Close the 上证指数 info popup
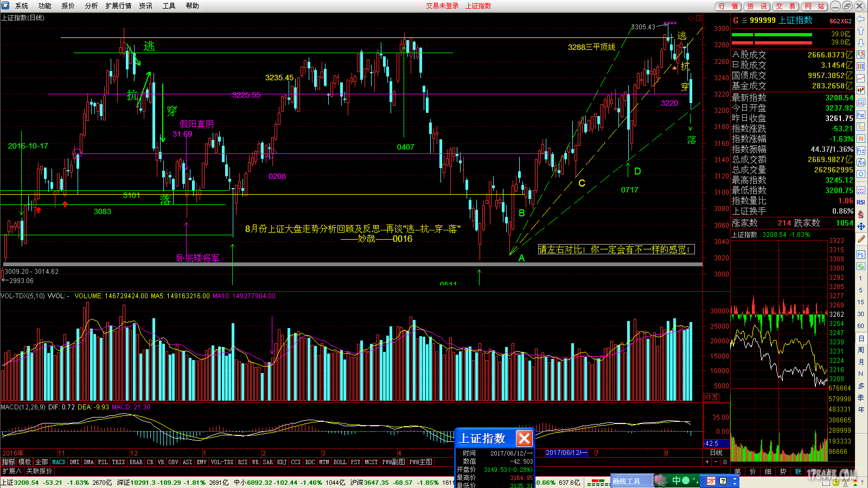Viewport: 868px width, 488px height. pos(524,438)
